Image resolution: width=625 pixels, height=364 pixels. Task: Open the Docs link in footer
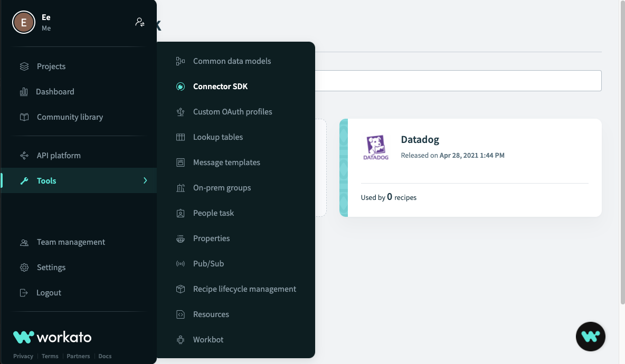tap(105, 356)
